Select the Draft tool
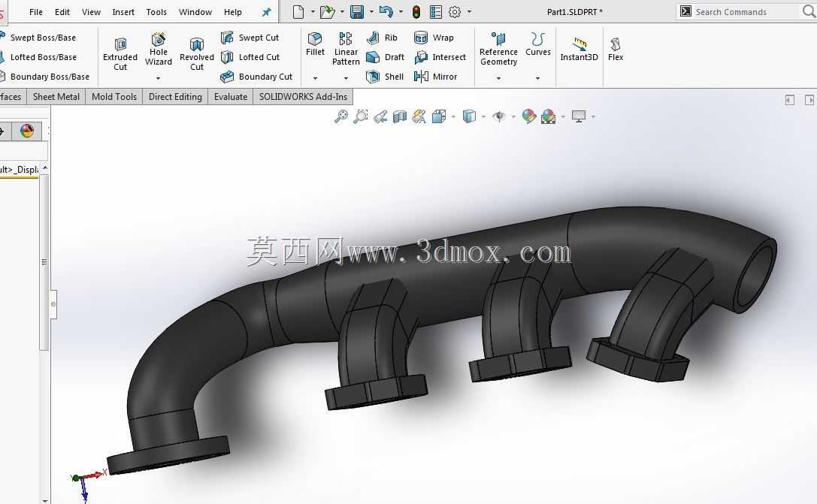This screenshot has width=817, height=504. (x=385, y=57)
